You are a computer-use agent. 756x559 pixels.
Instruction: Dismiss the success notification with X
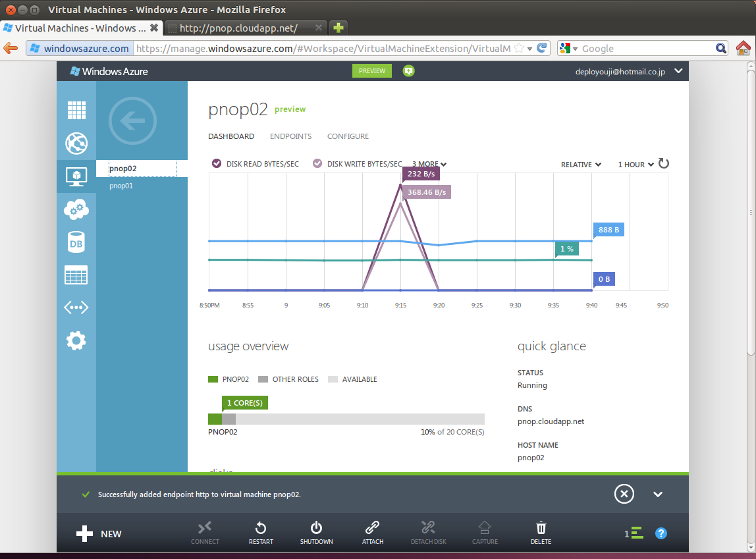click(x=624, y=494)
